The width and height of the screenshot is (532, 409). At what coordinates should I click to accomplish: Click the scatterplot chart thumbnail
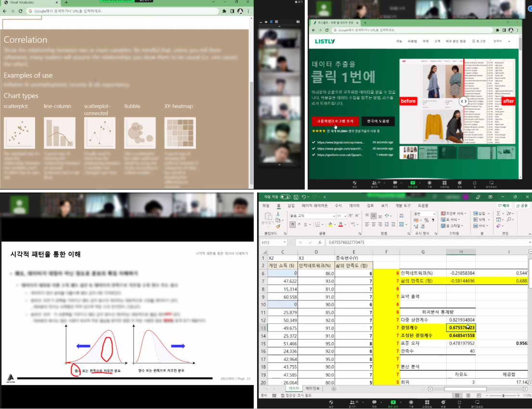[x=19, y=133]
